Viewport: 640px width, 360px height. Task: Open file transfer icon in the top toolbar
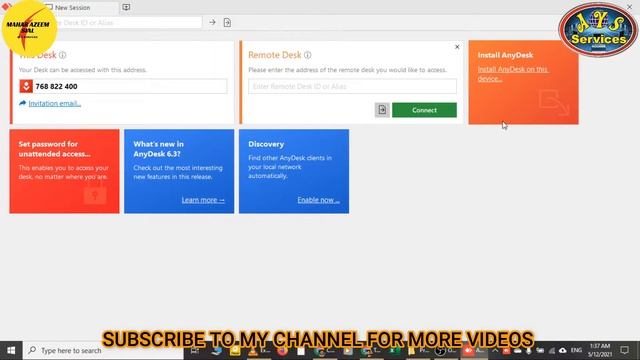(227, 22)
